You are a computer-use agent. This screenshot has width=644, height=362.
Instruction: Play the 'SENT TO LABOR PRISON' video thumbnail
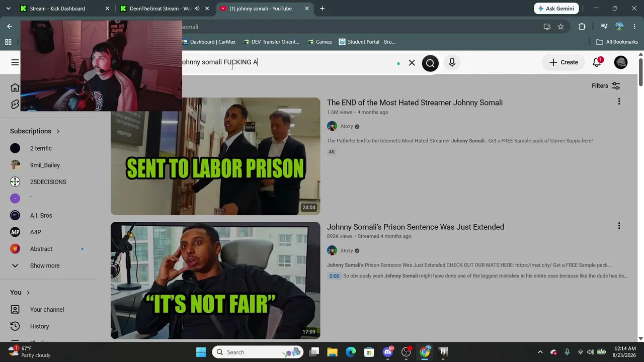[215, 156]
